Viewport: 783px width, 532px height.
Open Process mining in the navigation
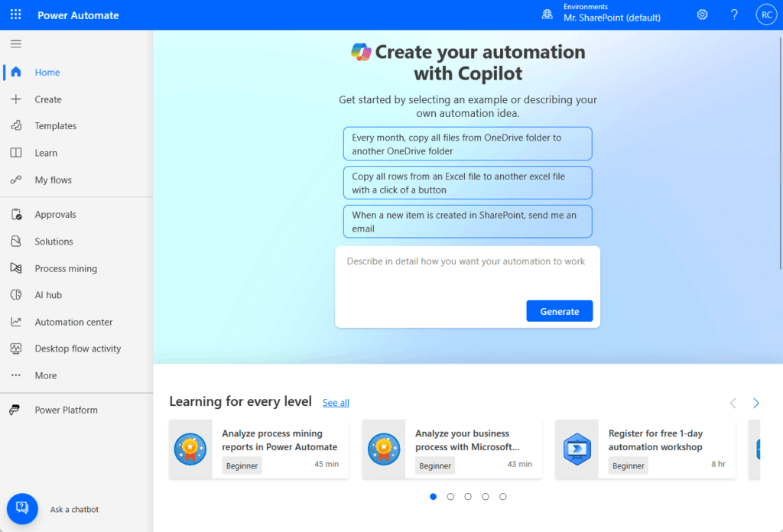point(66,268)
